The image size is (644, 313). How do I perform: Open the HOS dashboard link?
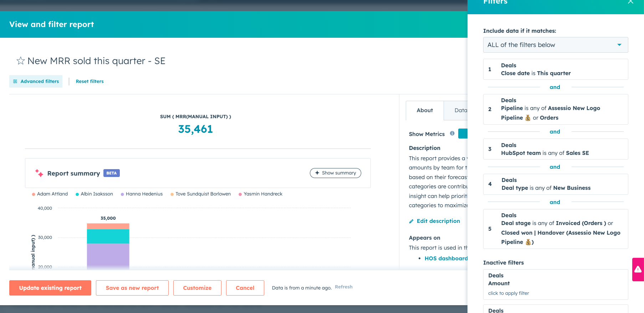[x=446, y=259]
